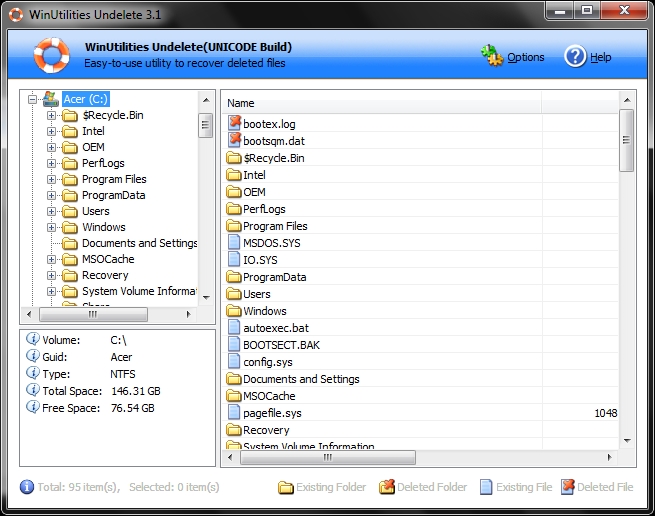Click ProgramData folder icon in list

coord(234,277)
